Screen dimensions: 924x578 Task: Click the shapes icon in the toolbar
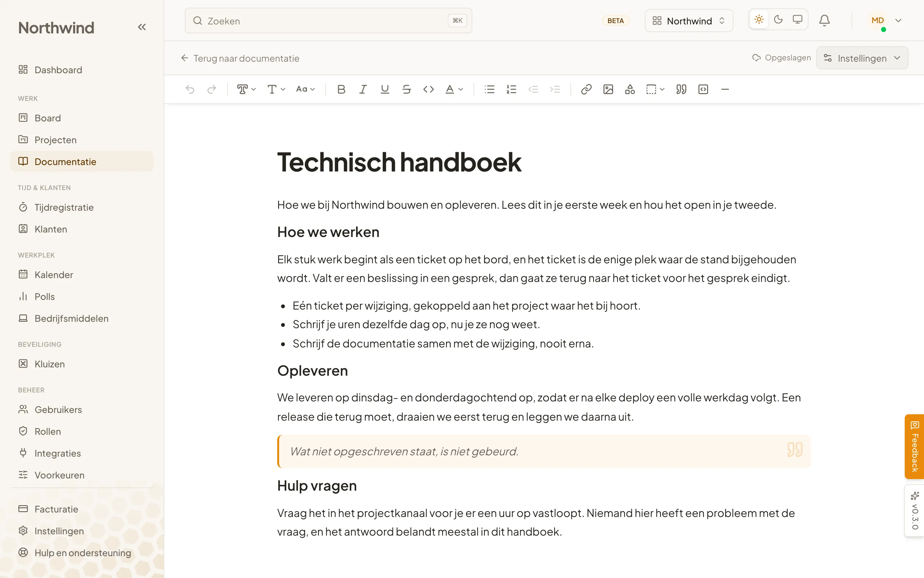click(x=629, y=90)
